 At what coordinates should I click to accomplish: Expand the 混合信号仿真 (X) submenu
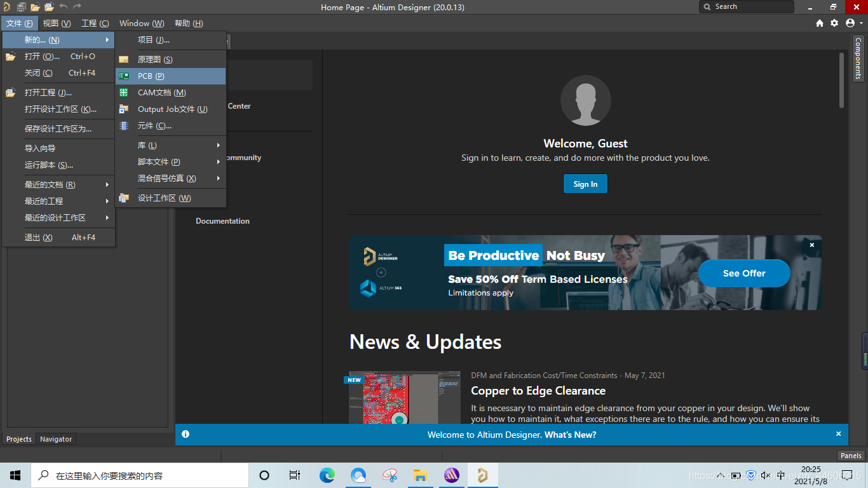(170, 179)
